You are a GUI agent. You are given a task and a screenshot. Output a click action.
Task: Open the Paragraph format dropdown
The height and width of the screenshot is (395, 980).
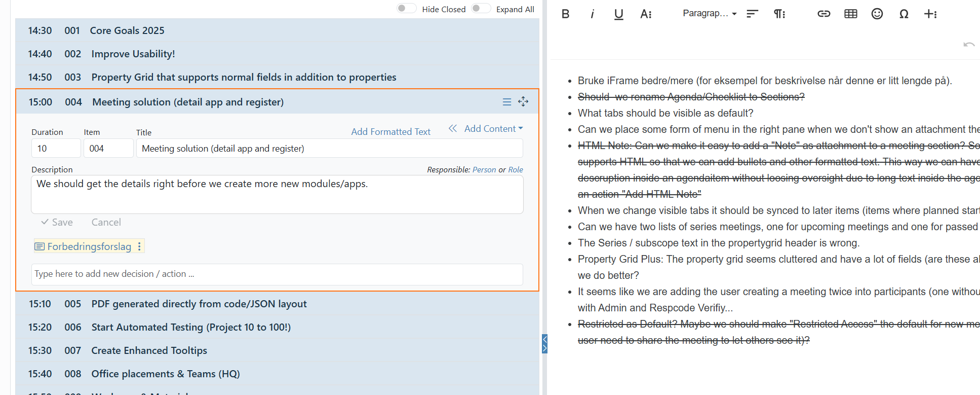click(x=710, y=14)
